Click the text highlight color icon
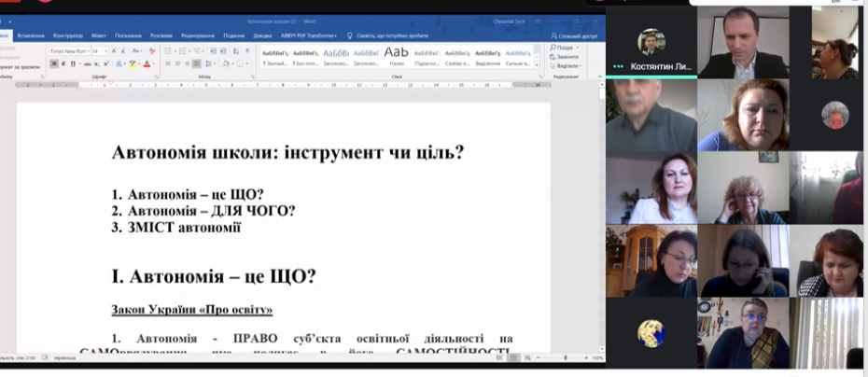The image size is (868, 377). click(133, 63)
